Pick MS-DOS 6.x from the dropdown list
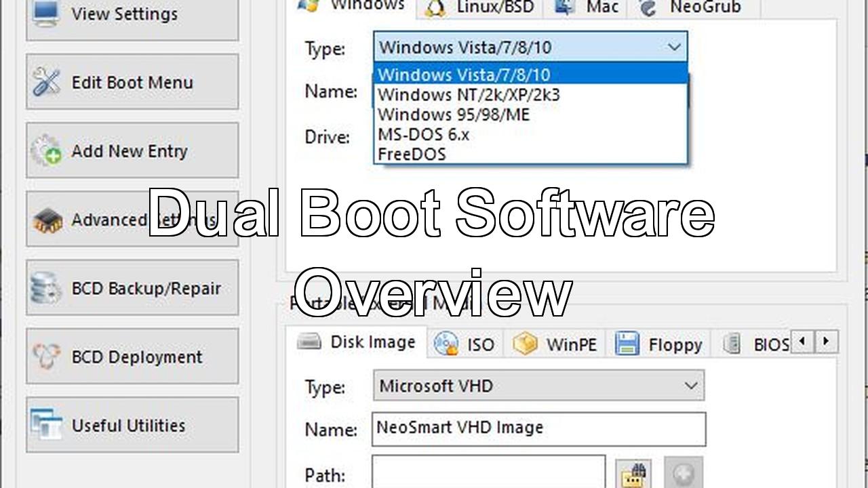This screenshot has height=488, width=868. pos(424,134)
